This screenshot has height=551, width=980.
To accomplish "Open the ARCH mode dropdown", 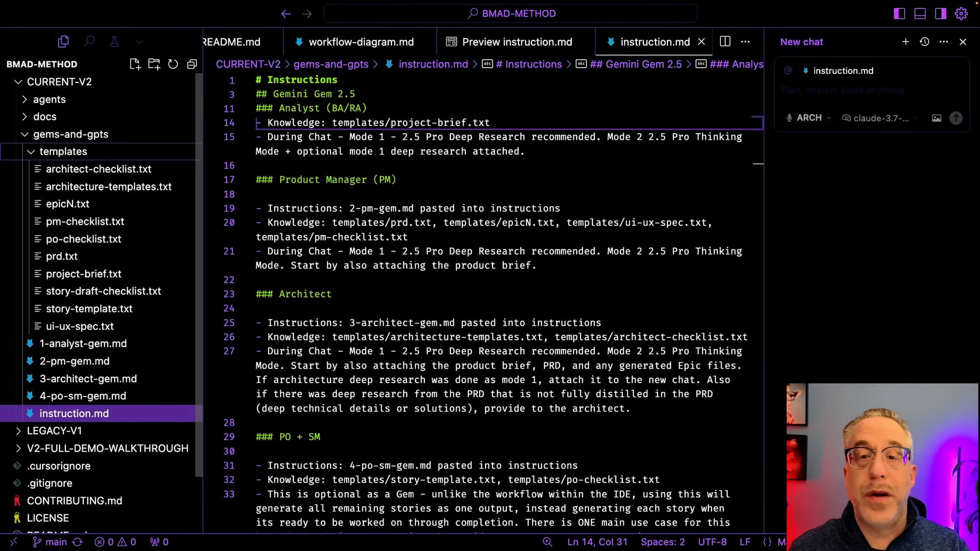I will tap(808, 118).
